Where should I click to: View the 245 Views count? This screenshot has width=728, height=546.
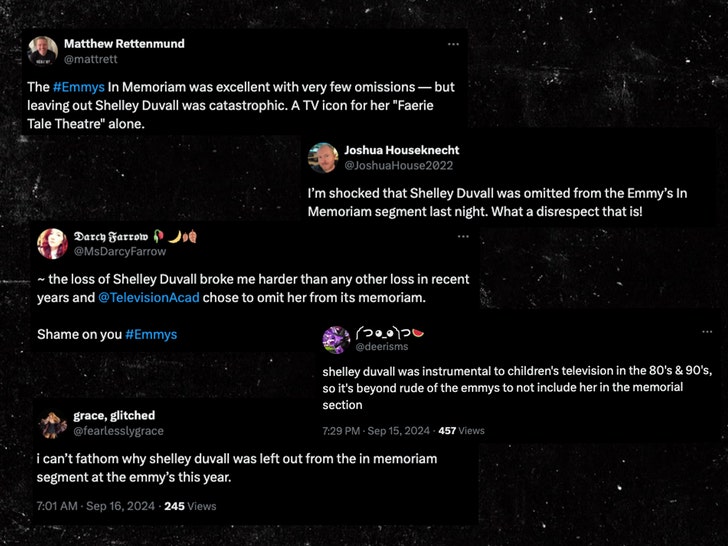coord(189,506)
